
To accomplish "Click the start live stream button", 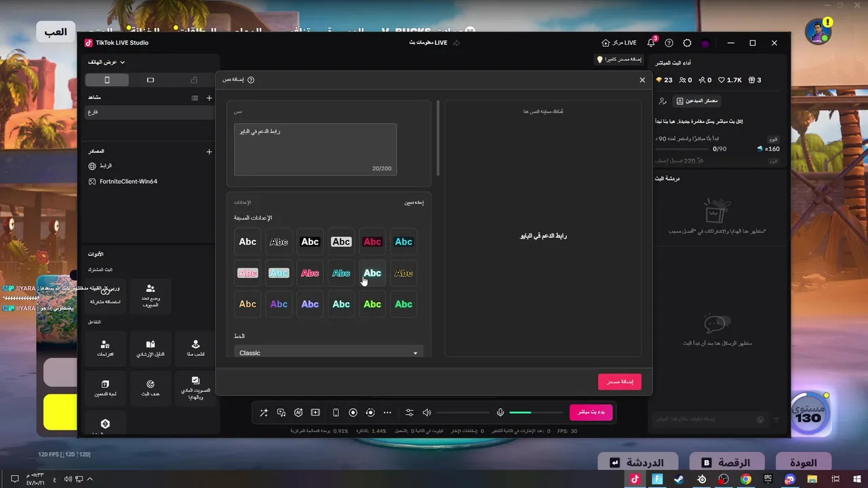I will 591,412.
